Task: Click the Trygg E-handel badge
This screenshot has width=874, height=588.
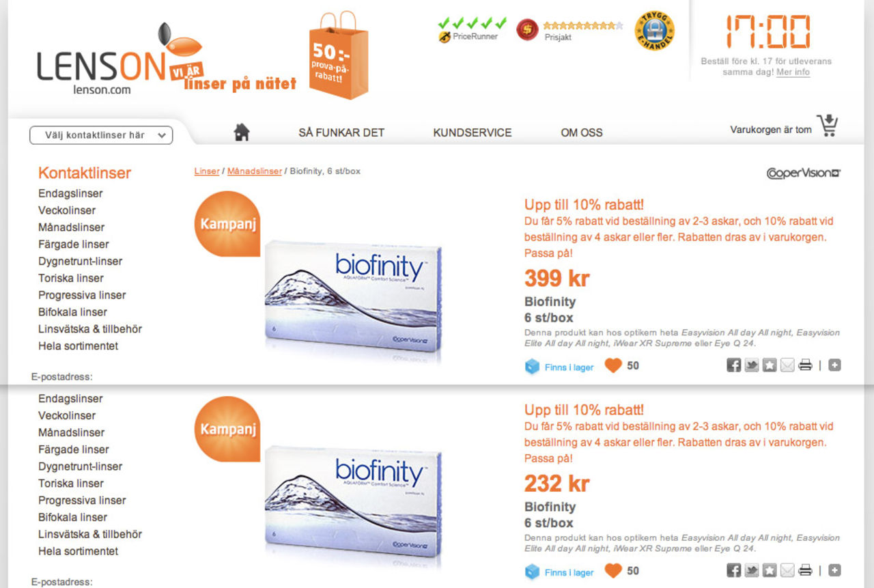Action: 655,31
